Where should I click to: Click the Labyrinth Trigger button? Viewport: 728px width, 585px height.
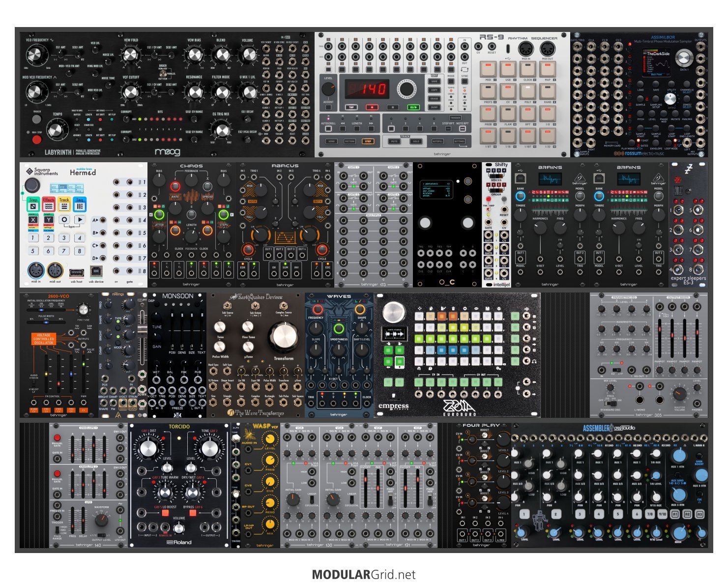pyautogui.click(x=37, y=118)
